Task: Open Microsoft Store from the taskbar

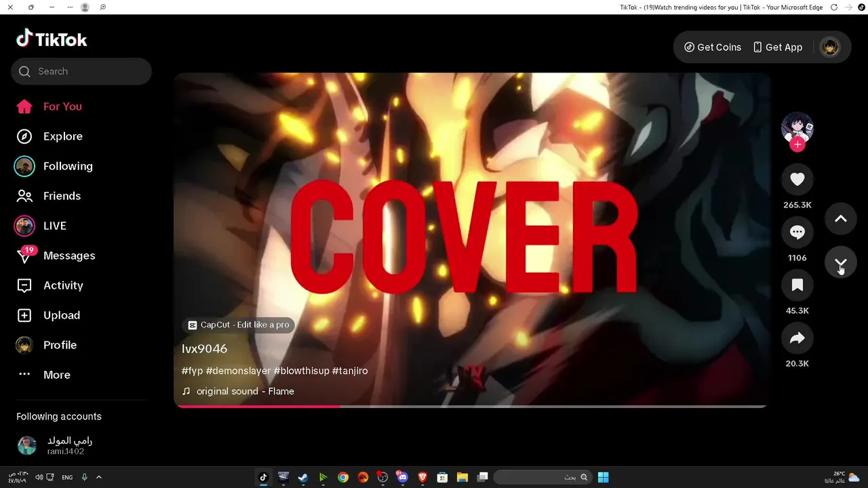Action: 442,477
